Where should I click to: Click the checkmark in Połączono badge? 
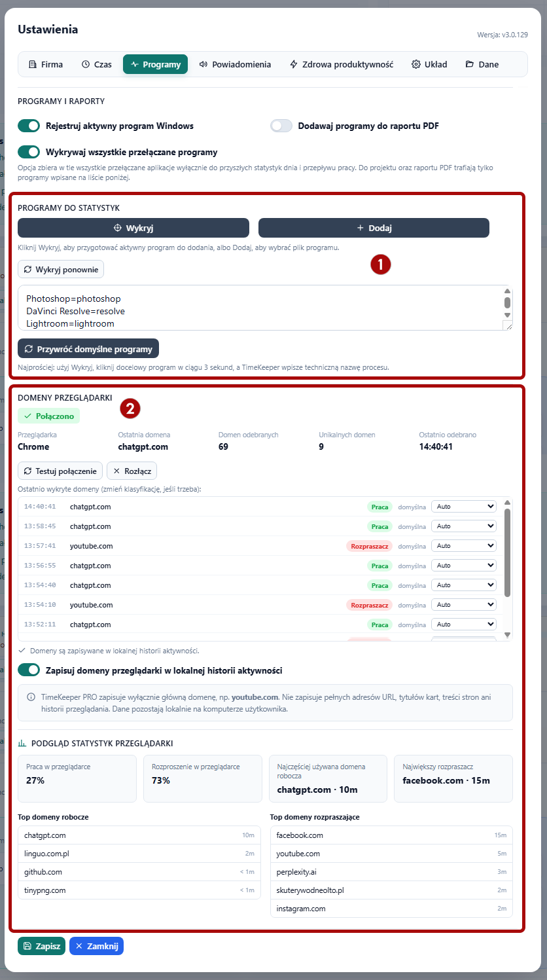[x=27, y=416]
